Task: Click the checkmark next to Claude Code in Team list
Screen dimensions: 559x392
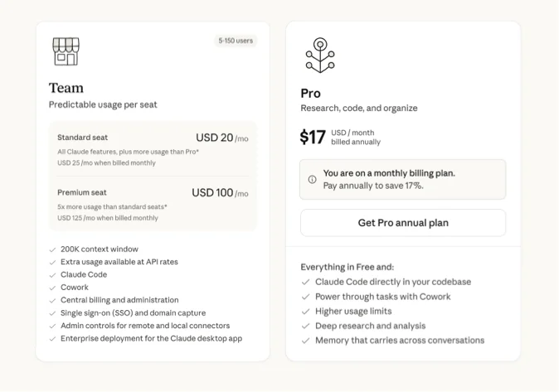Action: coord(52,274)
